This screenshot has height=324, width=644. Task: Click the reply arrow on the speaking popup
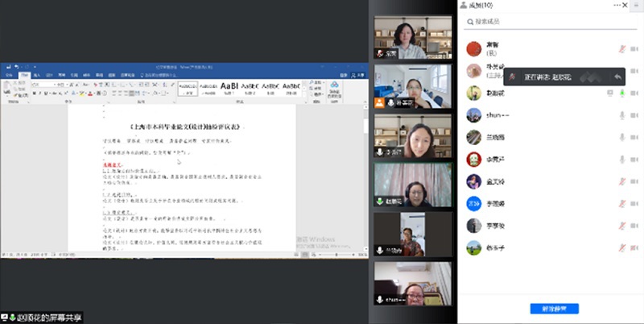point(617,77)
